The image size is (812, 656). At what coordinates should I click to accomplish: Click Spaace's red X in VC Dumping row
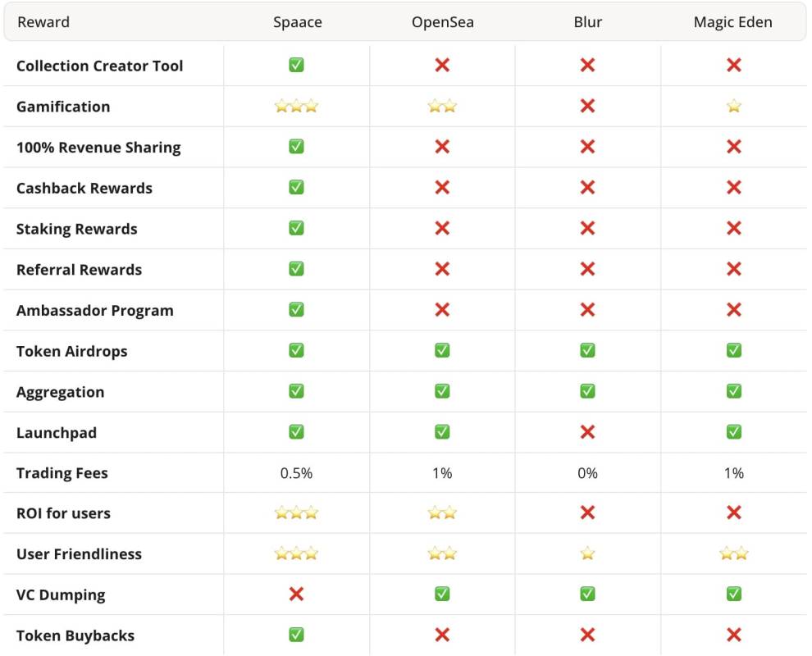[297, 594]
